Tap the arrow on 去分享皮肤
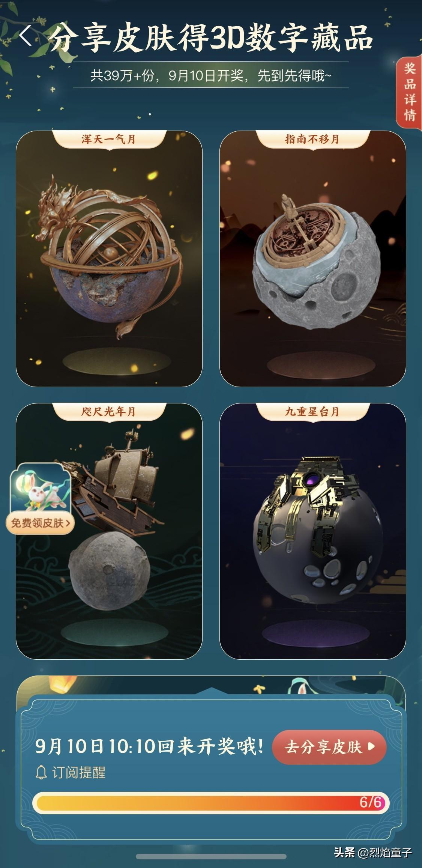 pos(371,746)
